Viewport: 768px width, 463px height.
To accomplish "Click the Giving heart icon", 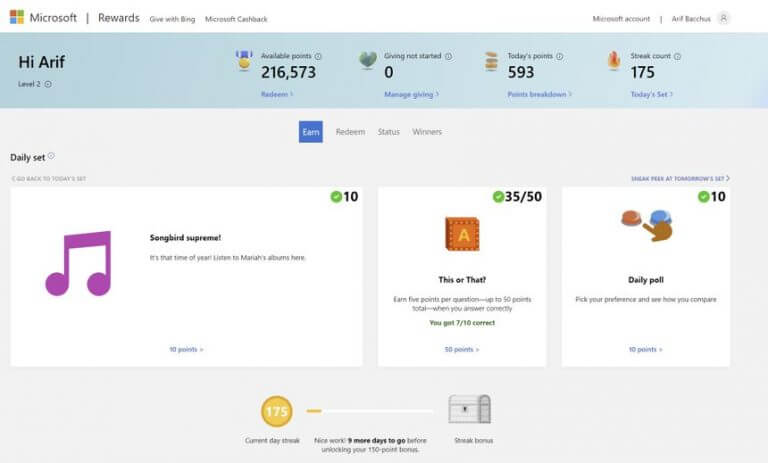I will coord(368,60).
